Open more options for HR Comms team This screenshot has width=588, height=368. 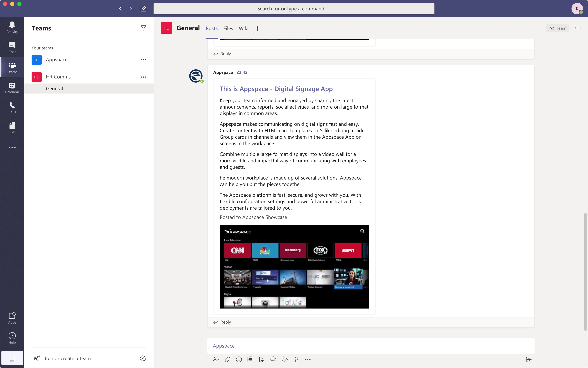point(143,77)
